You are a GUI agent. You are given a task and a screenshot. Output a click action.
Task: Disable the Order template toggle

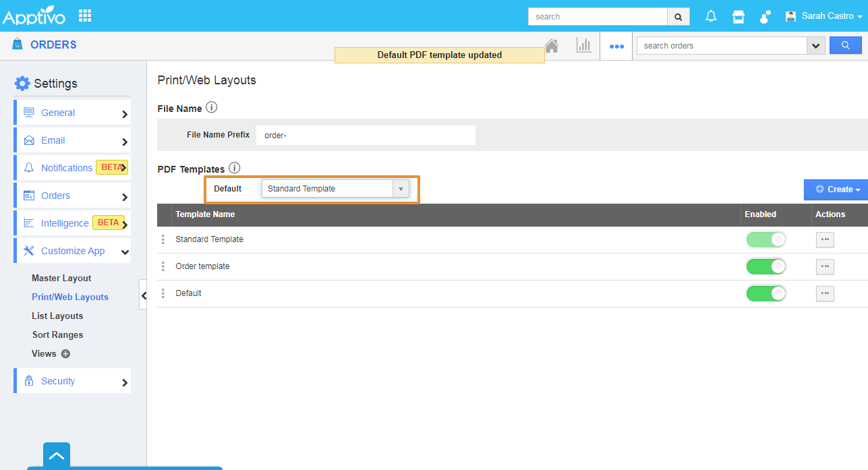pyautogui.click(x=765, y=266)
